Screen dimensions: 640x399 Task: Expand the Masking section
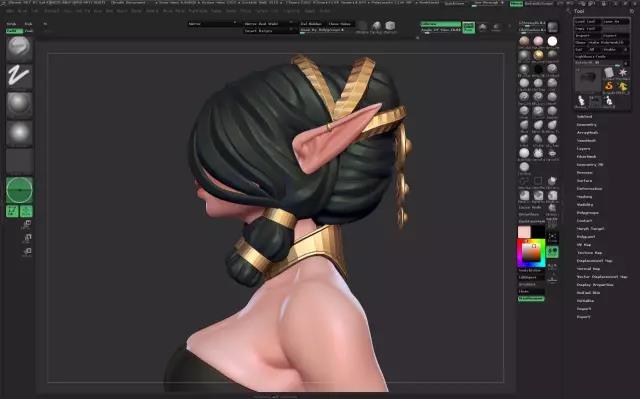pos(584,197)
